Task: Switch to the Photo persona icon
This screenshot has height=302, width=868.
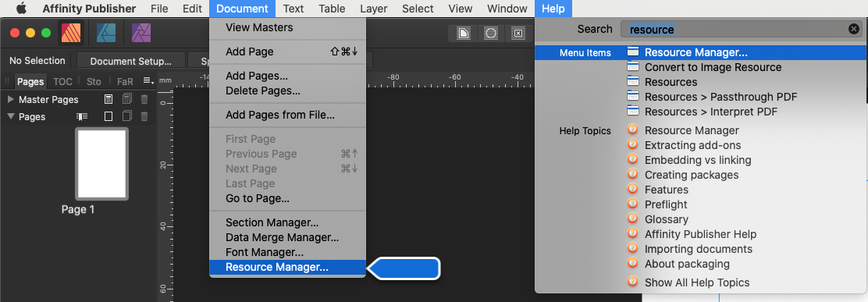Action: coord(142,34)
